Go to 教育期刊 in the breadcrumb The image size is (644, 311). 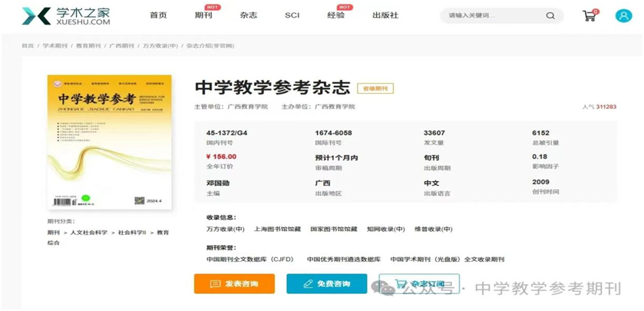[x=88, y=46]
